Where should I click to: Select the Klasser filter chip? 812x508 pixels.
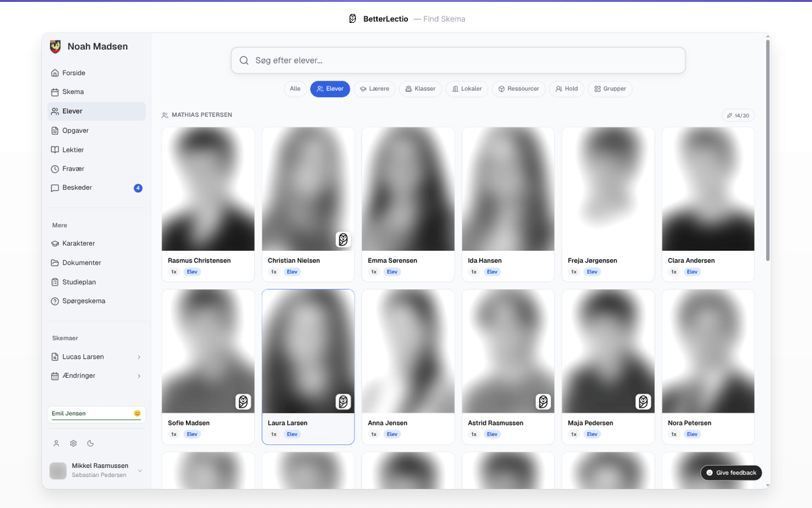coord(421,89)
